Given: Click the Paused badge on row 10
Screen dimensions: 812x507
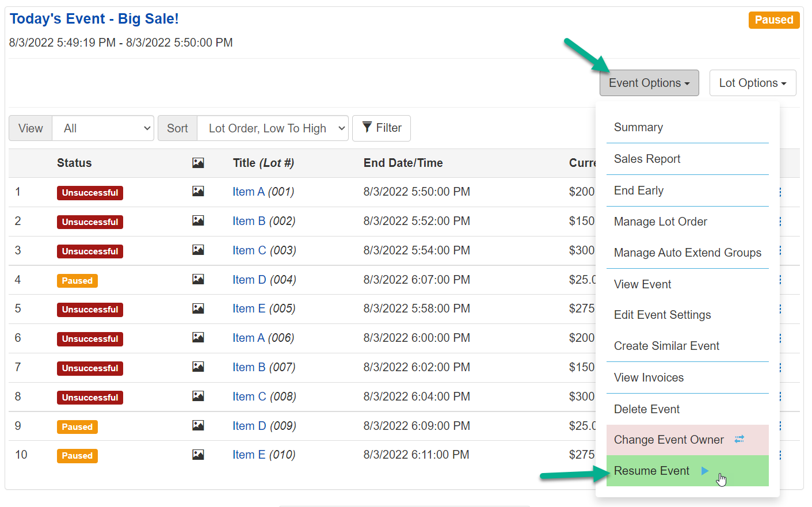Looking at the screenshot, I should (77, 456).
